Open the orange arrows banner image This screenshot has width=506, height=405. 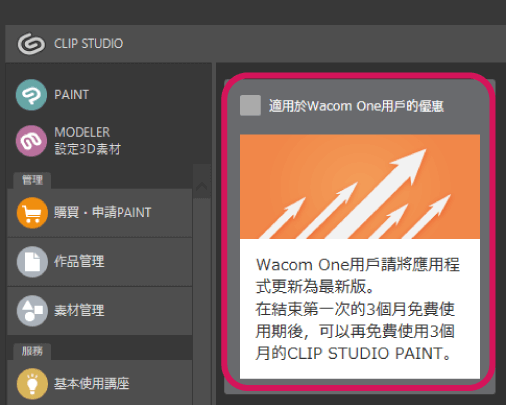coord(360,187)
